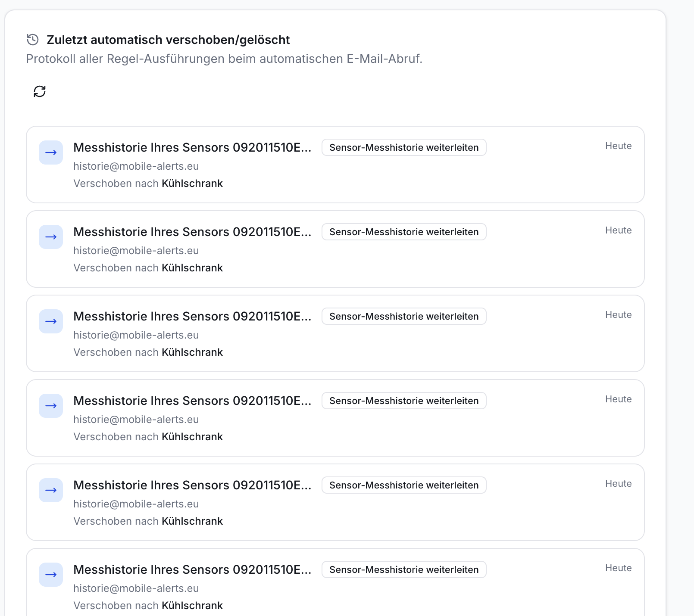Click the arrow icon in the third log entry

click(51, 321)
